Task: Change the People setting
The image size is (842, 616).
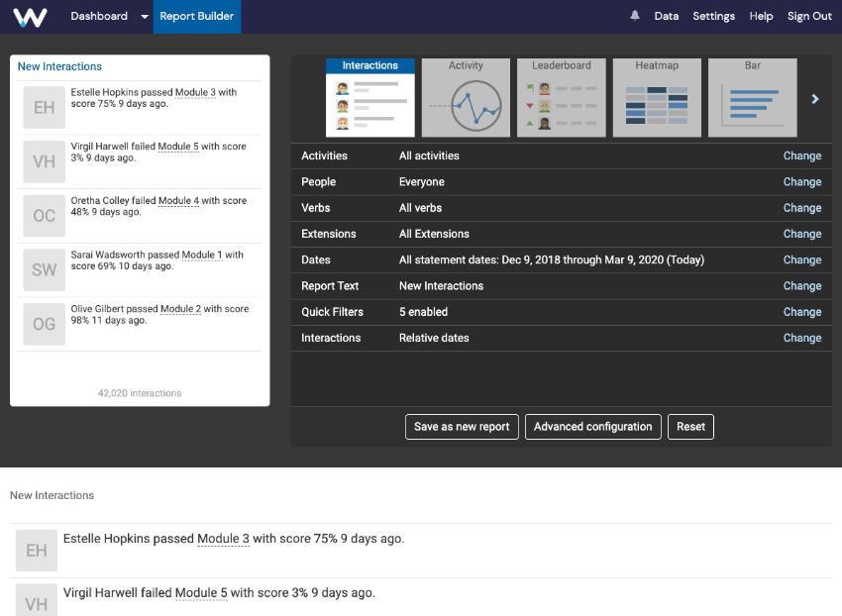Action: click(x=801, y=182)
